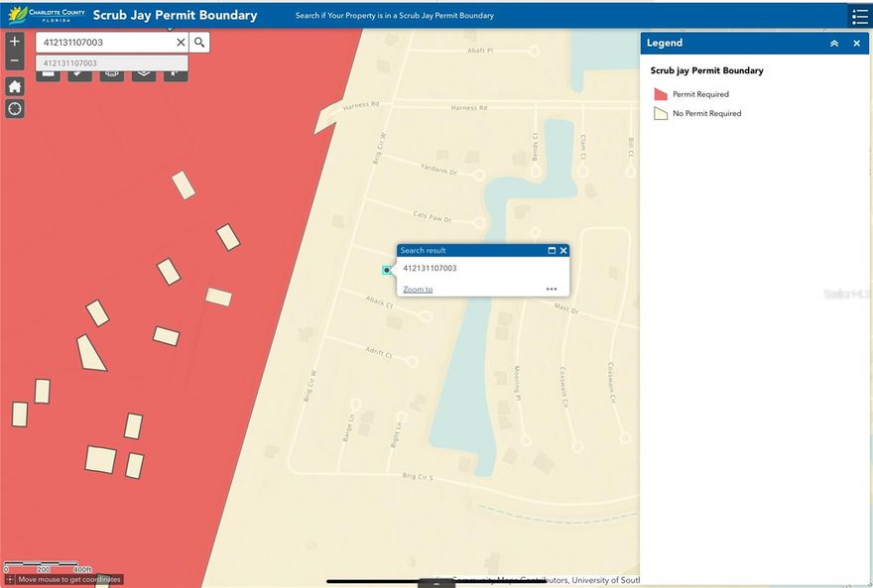The image size is (873, 588).
Task: Clear the search box with the X
Action: (181, 42)
